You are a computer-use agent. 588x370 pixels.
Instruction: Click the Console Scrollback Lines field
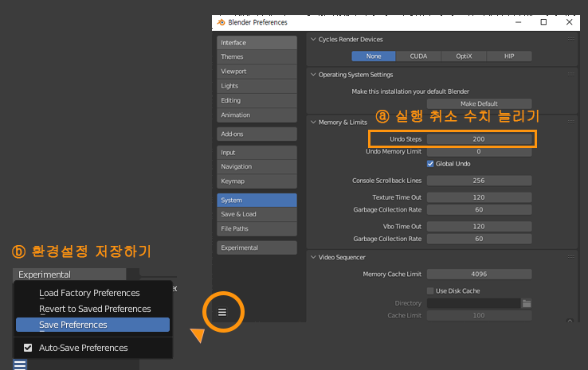point(480,181)
